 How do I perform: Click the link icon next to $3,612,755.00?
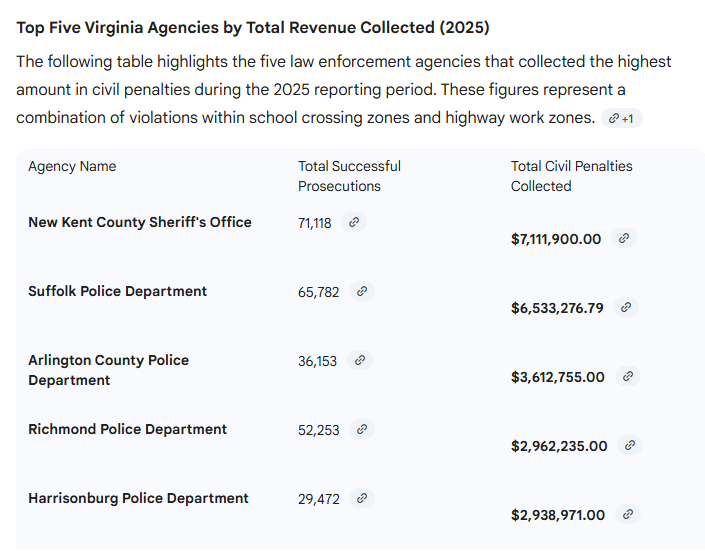[628, 377]
